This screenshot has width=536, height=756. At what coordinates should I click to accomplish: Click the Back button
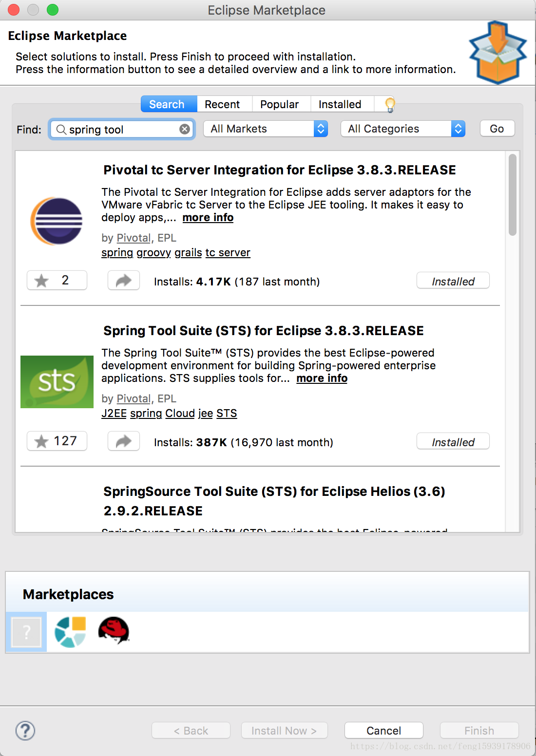click(191, 731)
